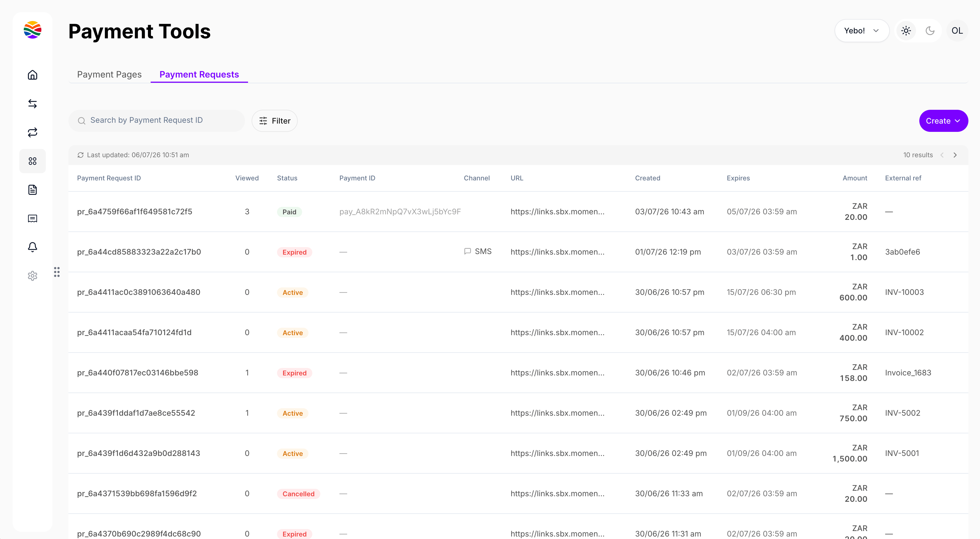The width and height of the screenshot is (980, 539).
Task: Click the Payment Request ID column header
Action: tap(109, 178)
